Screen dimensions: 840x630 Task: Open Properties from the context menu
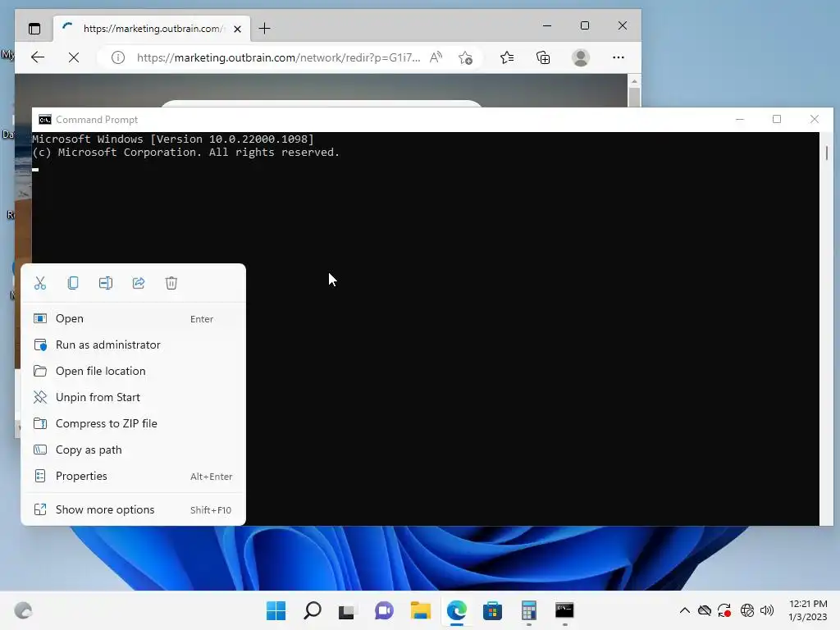click(x=134, y=477)
